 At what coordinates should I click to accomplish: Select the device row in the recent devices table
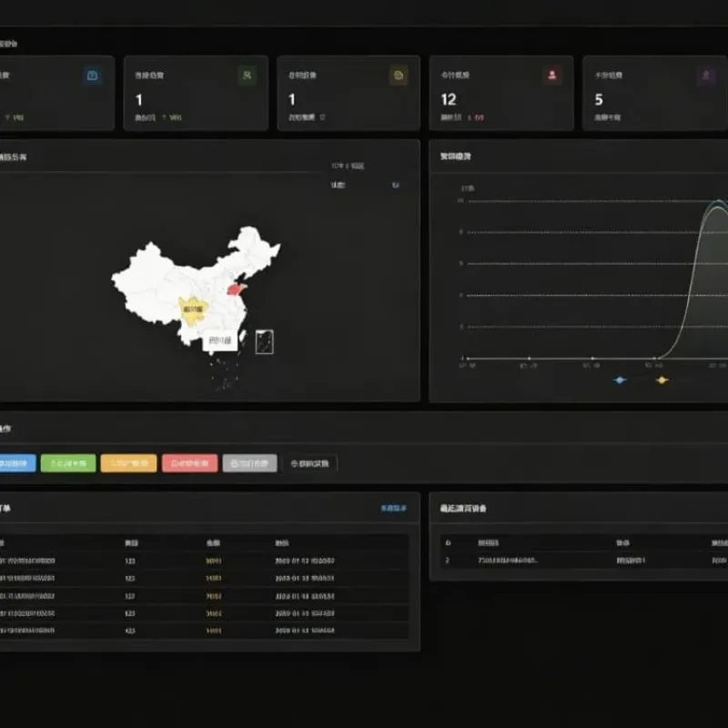584,561
